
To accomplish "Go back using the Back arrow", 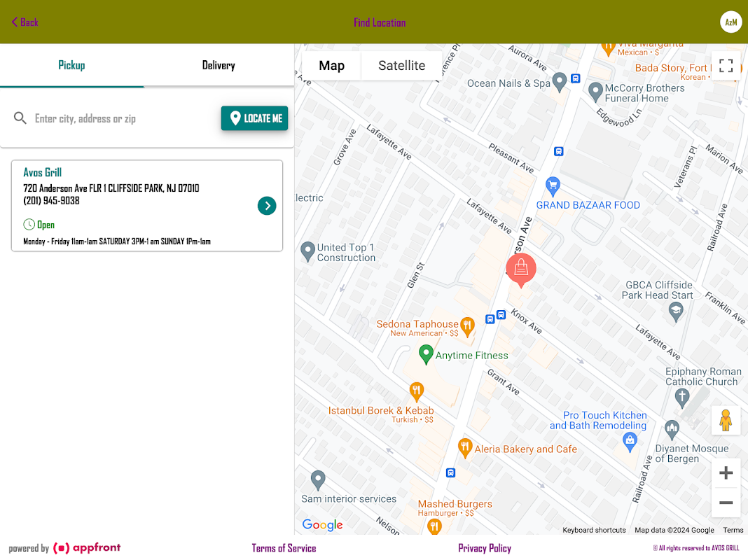I will (25, 22).
